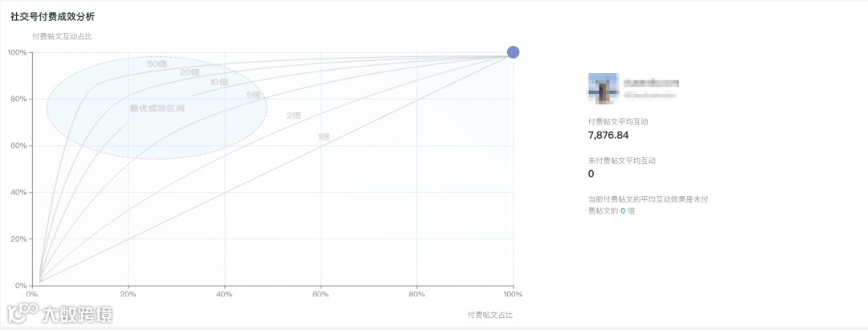The height and width of the screenshot is (330, 868).
Task: Click the 最优成效区间 ellipse label
Action: pyautogui.click(x=157, y=108)
